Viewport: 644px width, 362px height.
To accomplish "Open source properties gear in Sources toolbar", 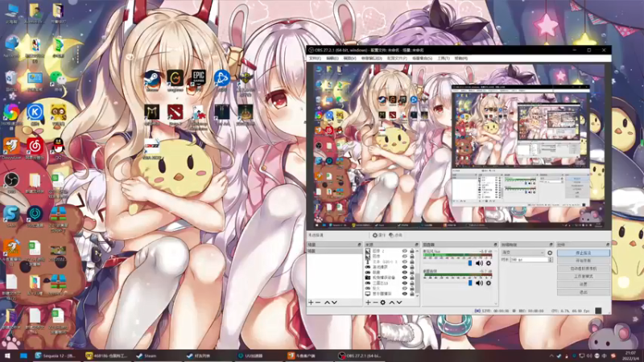I will click(x=383, y=302).
